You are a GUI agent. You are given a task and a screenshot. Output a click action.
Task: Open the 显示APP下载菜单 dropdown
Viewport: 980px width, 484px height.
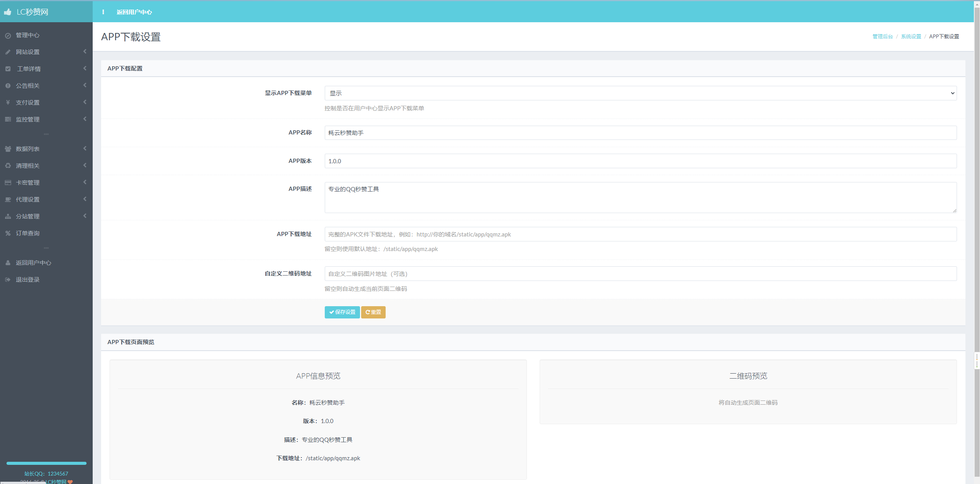tap(640, 93)
